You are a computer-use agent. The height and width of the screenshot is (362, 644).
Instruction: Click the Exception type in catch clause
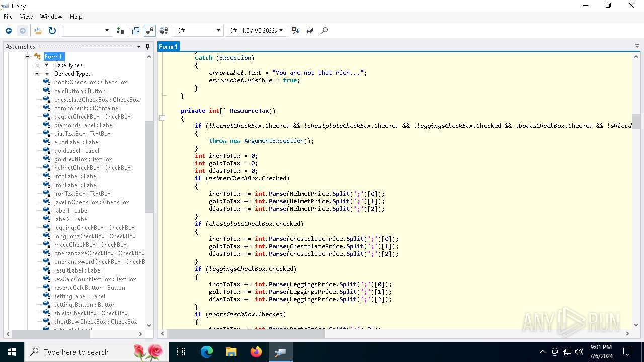[x=235, y=58]
